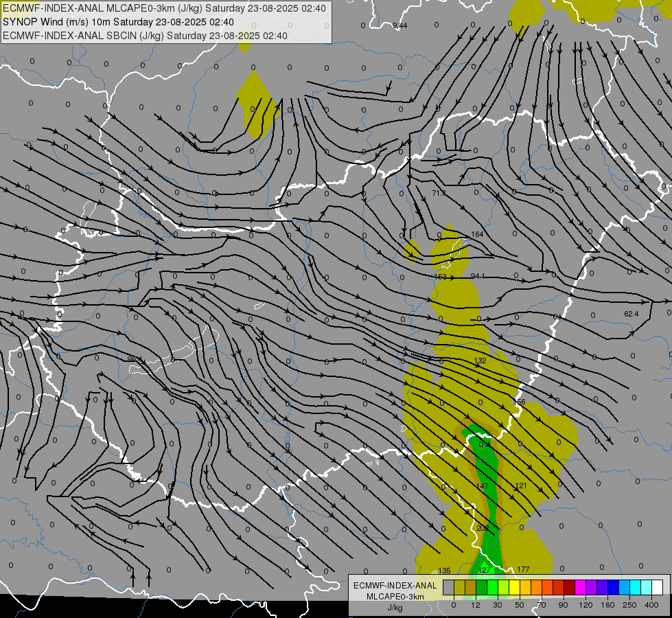This screenshot has width=672, height=618.
Task: Click the legend tick label 90
Action: point(564,605)
